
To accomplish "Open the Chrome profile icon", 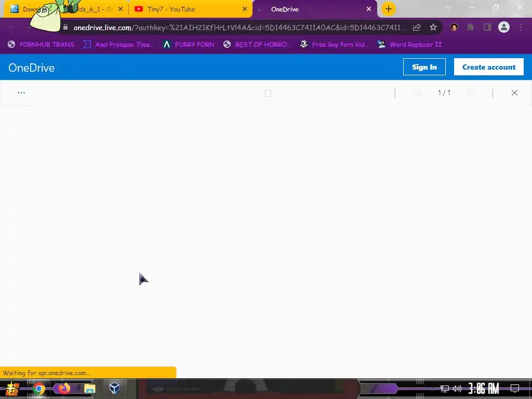I will [504, 27].
